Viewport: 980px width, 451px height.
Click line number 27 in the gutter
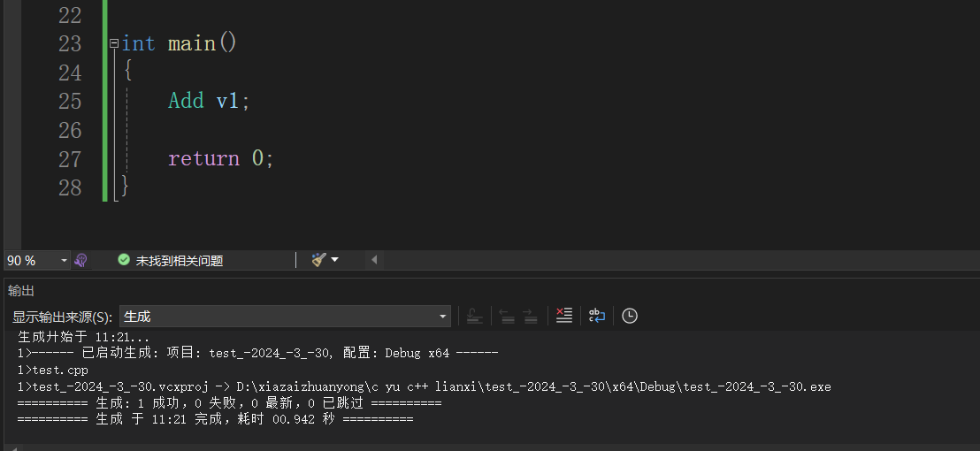coord(70,158)
